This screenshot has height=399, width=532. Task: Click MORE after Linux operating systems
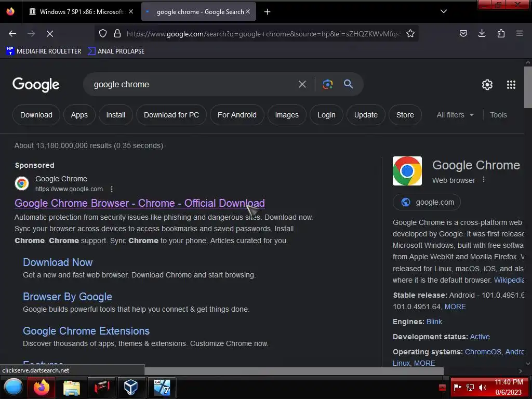[424, 363]
